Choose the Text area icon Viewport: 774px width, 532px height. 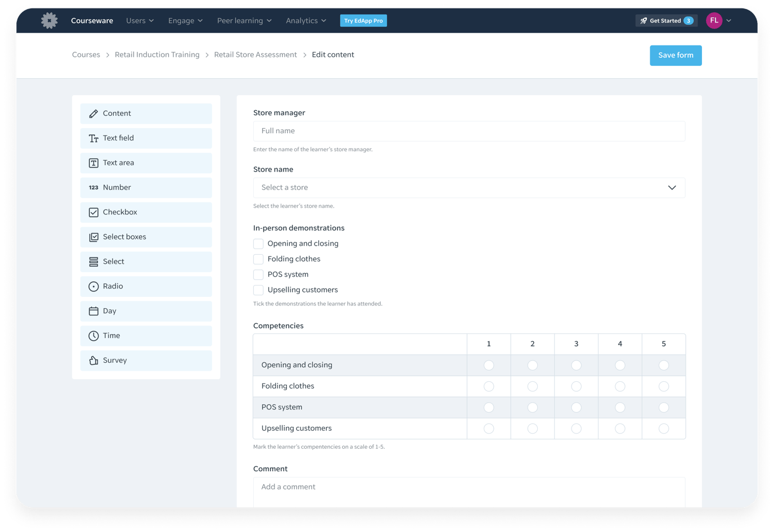(x=93, y=163)
